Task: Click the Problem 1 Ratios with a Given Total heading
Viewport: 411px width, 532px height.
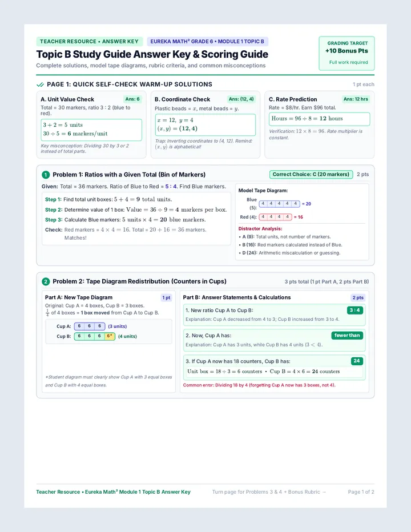Action: (x=129, y=175)
